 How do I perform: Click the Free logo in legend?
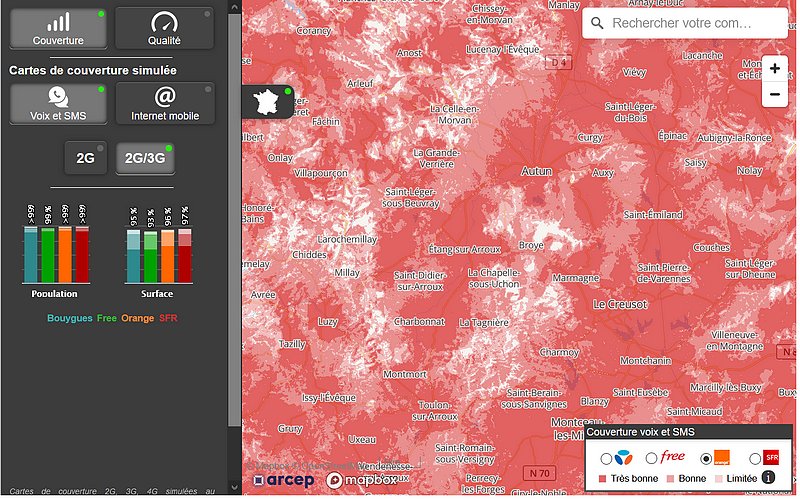(x=672, y=456)
